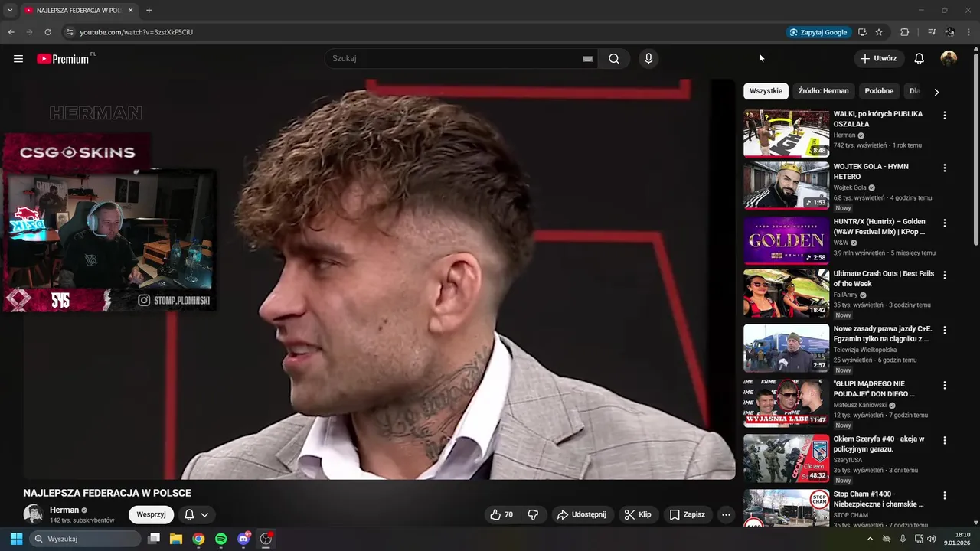980x551 pixels.
Task: Click the Zapytaj Google button
Action: [x=818, y=32]
